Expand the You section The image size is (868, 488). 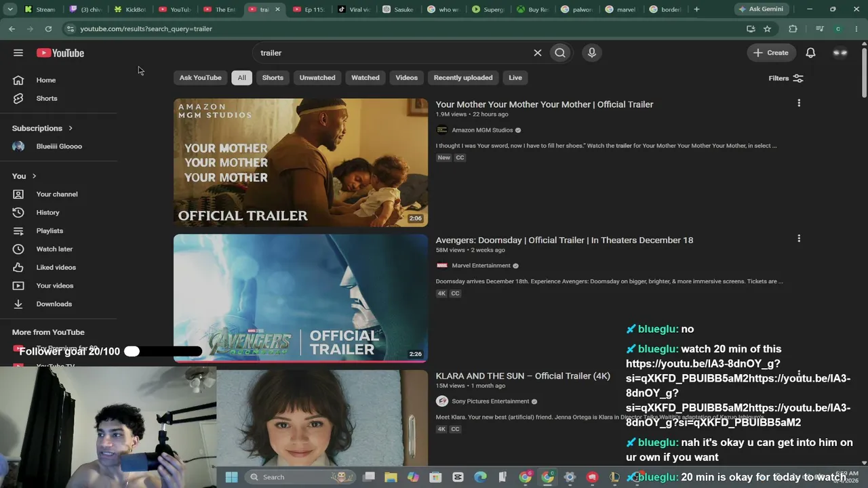coord(24,176)
